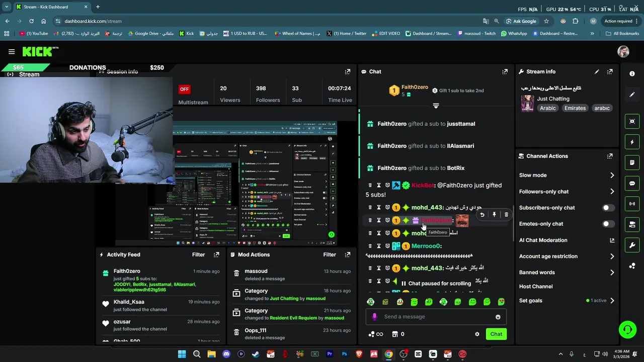644x362 pixels.
Task: Send message with green Chat button
Action: click(x=496, y=334)
